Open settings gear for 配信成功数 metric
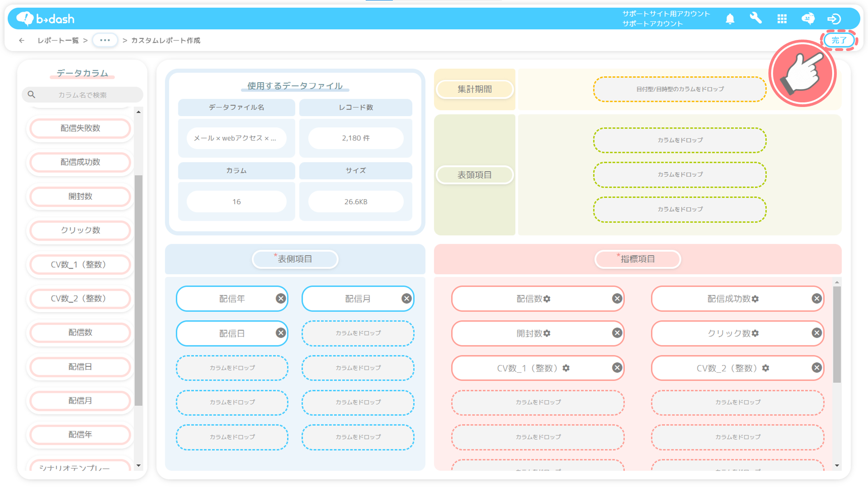This screenshot has height=488, width=868. tap(755, 299)
